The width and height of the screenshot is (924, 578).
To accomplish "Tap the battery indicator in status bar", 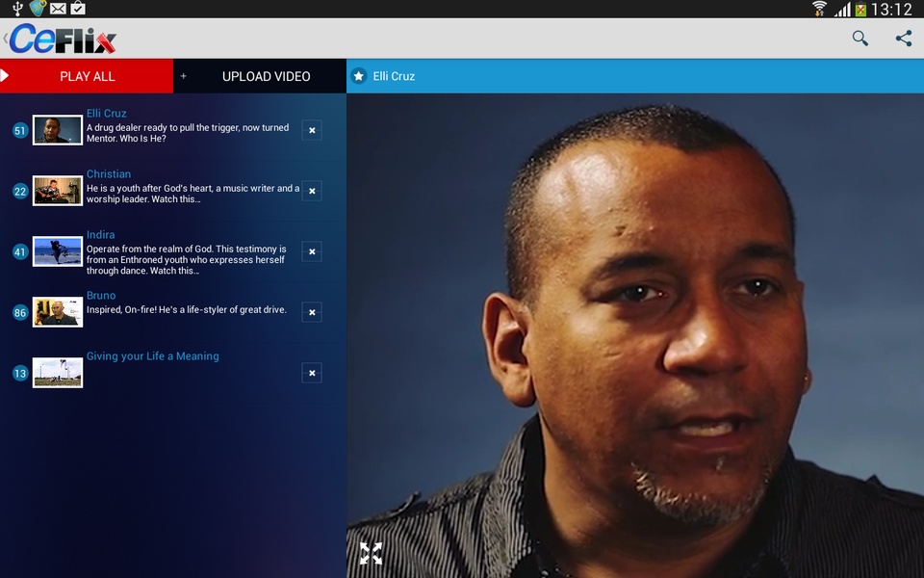I will [x=860, y=10].
